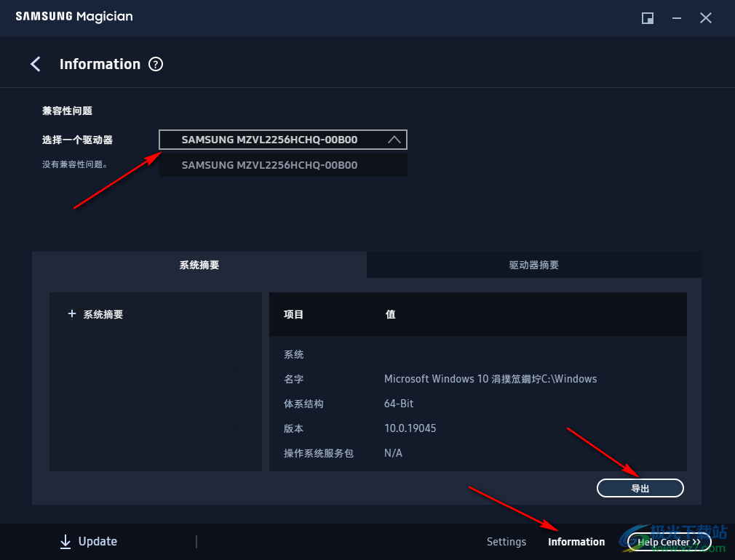Close the Samsung Magician window

(705, 18)
